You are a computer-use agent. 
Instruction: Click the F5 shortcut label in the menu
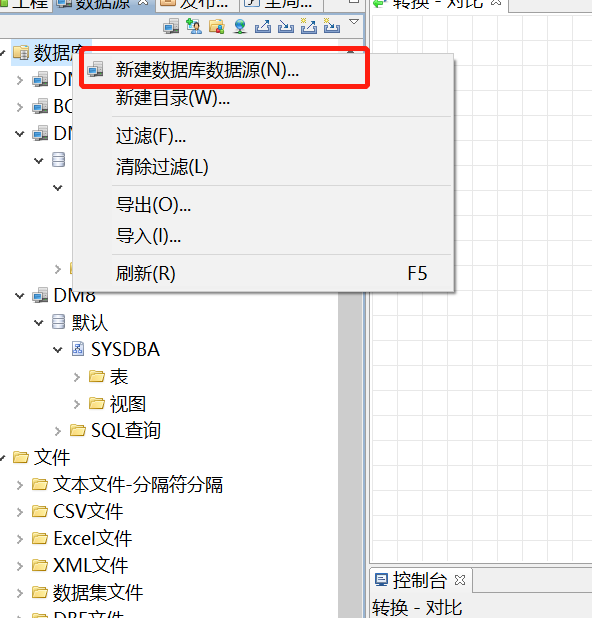click(417, 273)
